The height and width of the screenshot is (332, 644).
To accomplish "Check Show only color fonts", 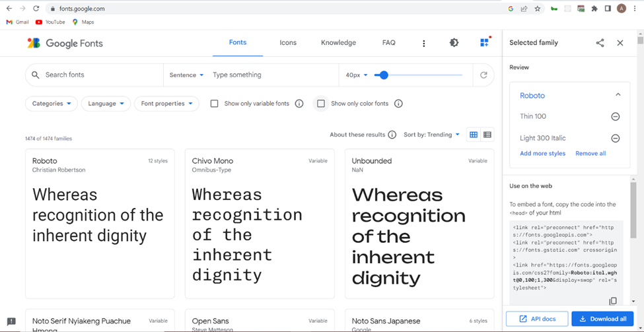I will (321, 104).
